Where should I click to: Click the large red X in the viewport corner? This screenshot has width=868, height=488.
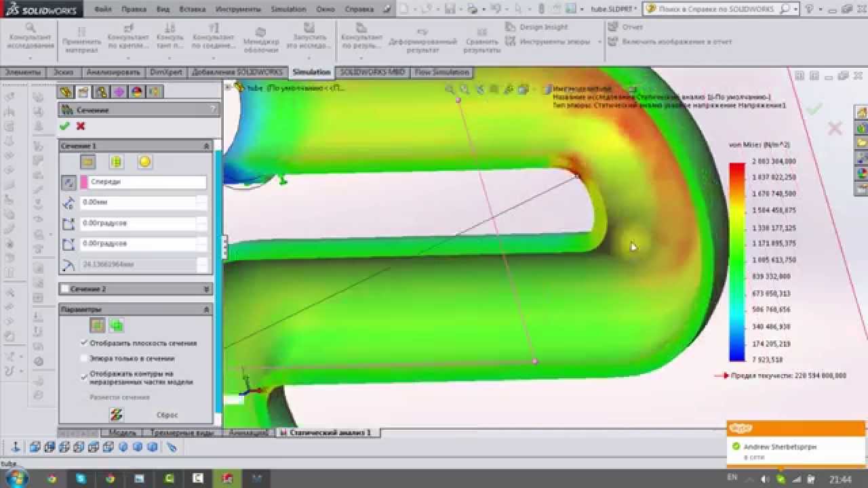(x=835, y=127)
